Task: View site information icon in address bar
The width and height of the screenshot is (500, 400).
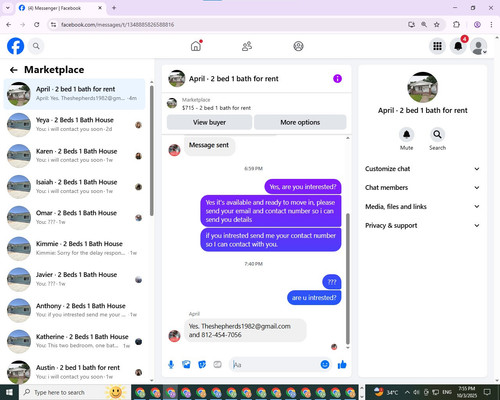Action: 53,24
